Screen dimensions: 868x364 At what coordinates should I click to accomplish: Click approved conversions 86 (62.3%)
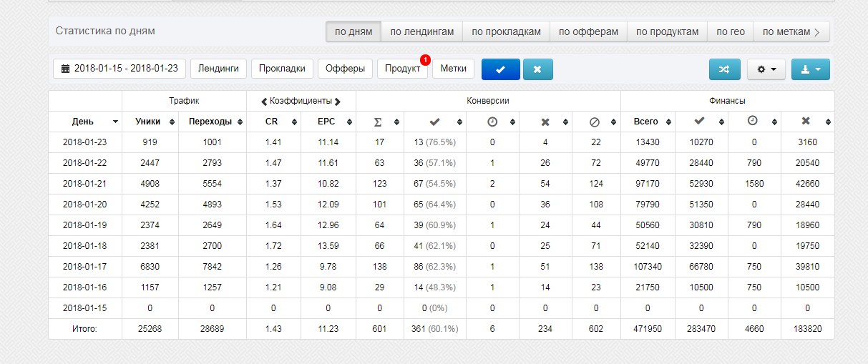435,267
